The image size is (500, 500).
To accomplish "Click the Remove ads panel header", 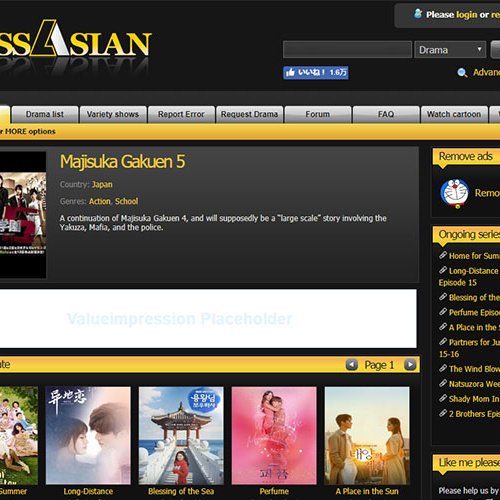I will tap(466, 156).
